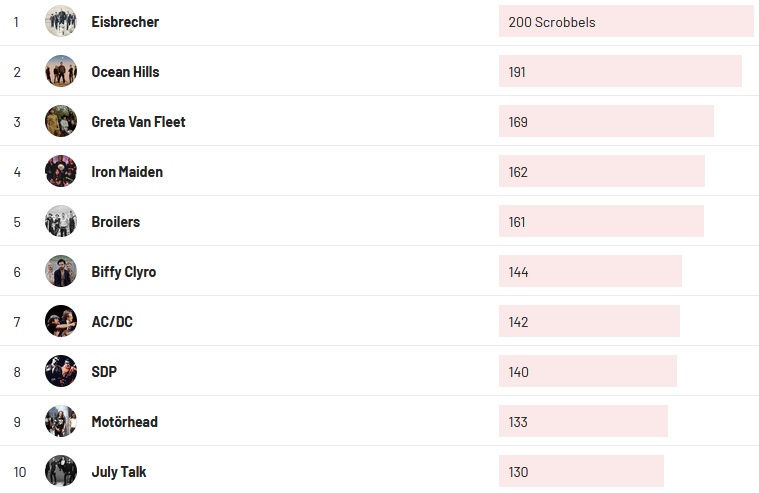Click the 140 scrobble bar for SDP
This screenshot has width=759, height=493.
(588, 371)
